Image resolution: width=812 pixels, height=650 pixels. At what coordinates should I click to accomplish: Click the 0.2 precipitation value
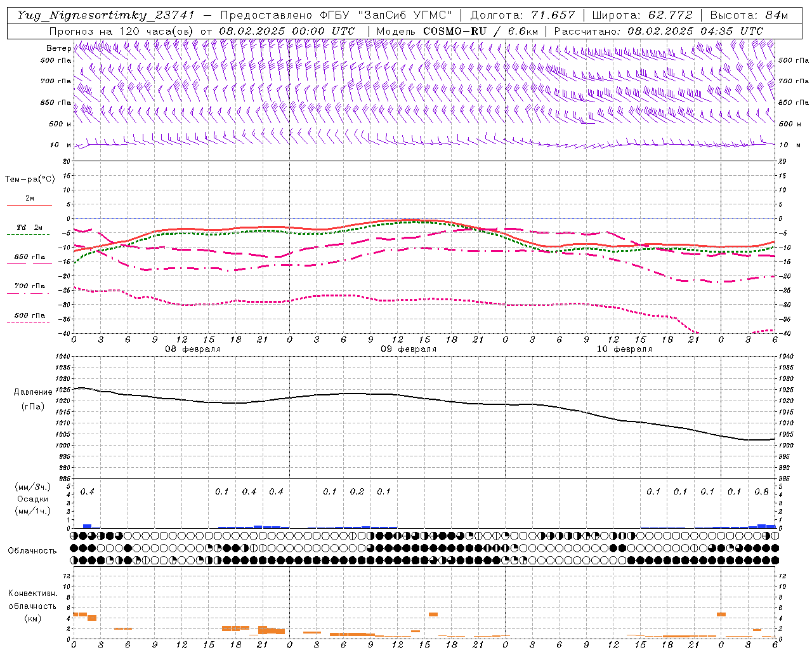pos(357,492)
